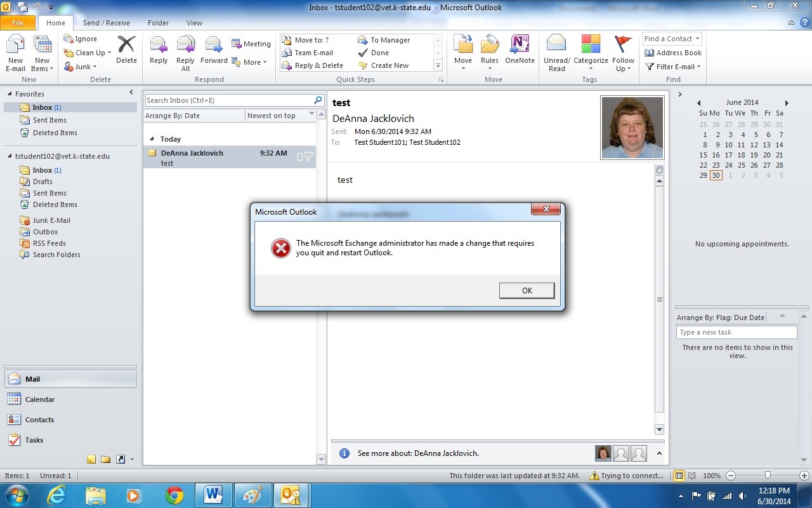The height and width of the screenshot is (508, 812).
Task: Open Contacts in navigation pane
Action: tap(70, 420)
